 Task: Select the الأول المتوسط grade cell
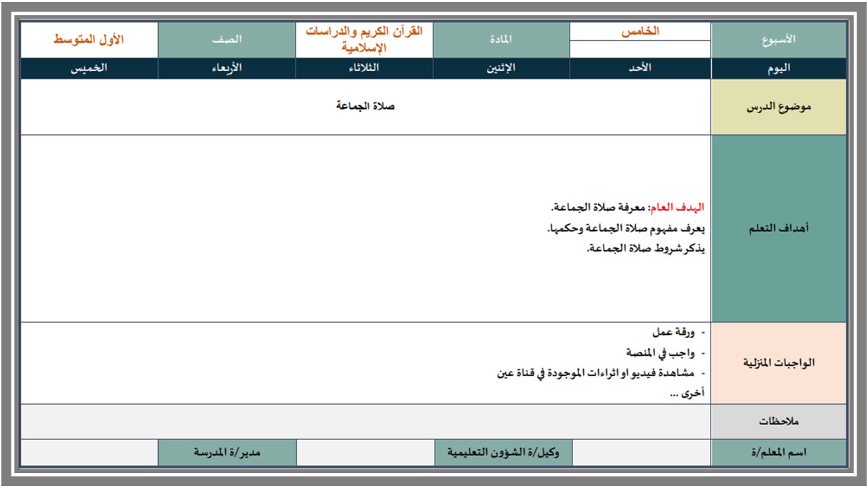point(90,40)
